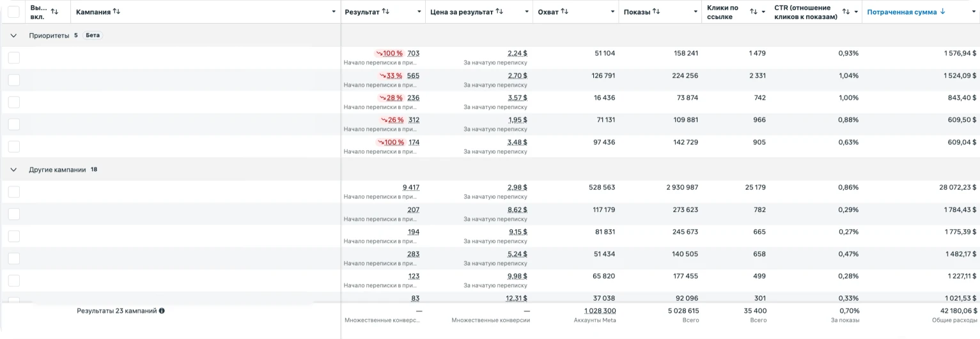980x339 pixels.
Task: Select checkbox for row spending 1 784,43 $
Action: pos(13,214)
